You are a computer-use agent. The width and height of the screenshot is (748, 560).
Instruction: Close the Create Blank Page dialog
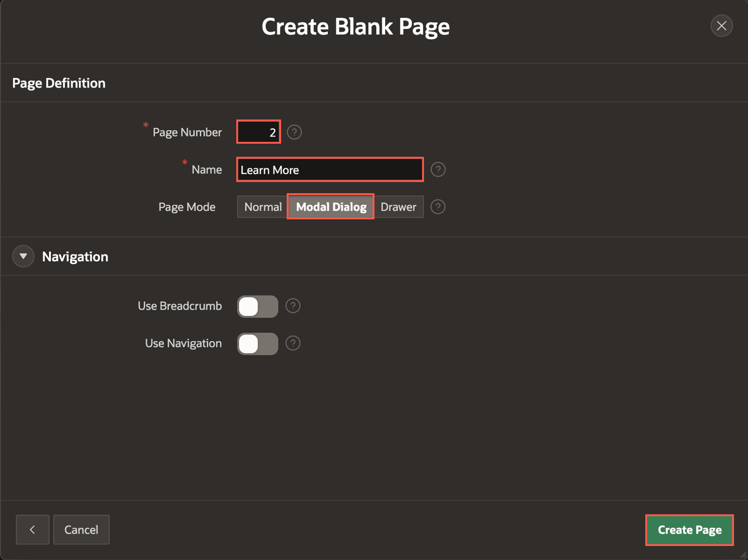(x=722, y=26)
